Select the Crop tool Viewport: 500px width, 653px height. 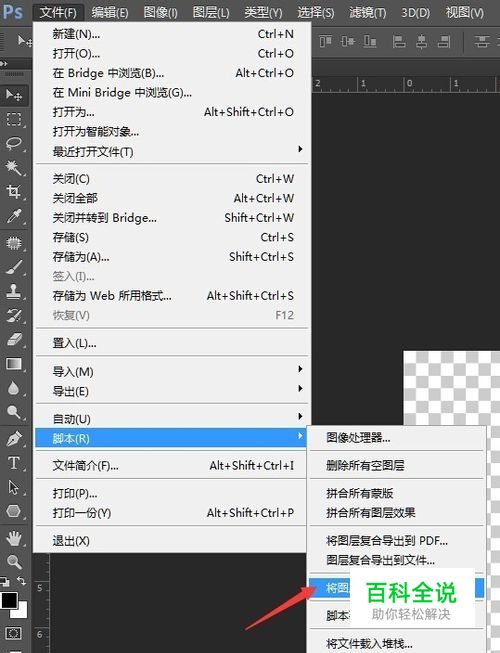[x=14, y=192]
